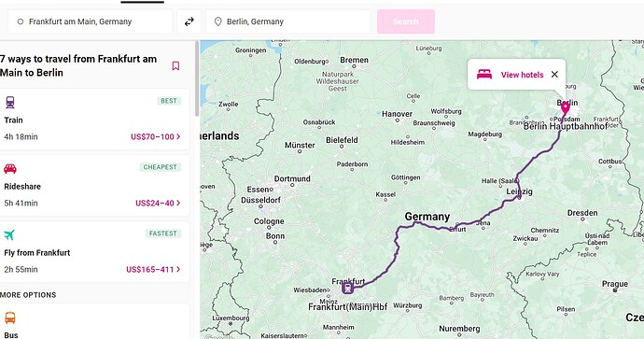Click the Berlin Hauptbahnhof map label

click(x=566, y=126)
